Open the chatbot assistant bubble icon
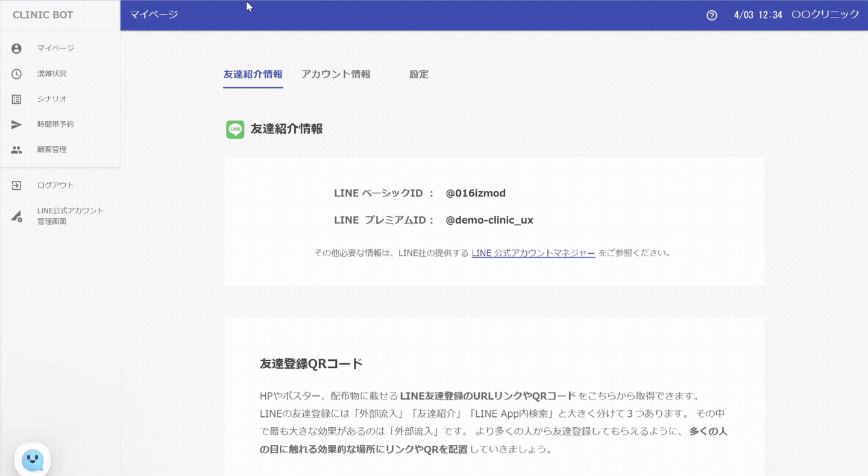Screen dimensions: 868x476 [33, 461]
